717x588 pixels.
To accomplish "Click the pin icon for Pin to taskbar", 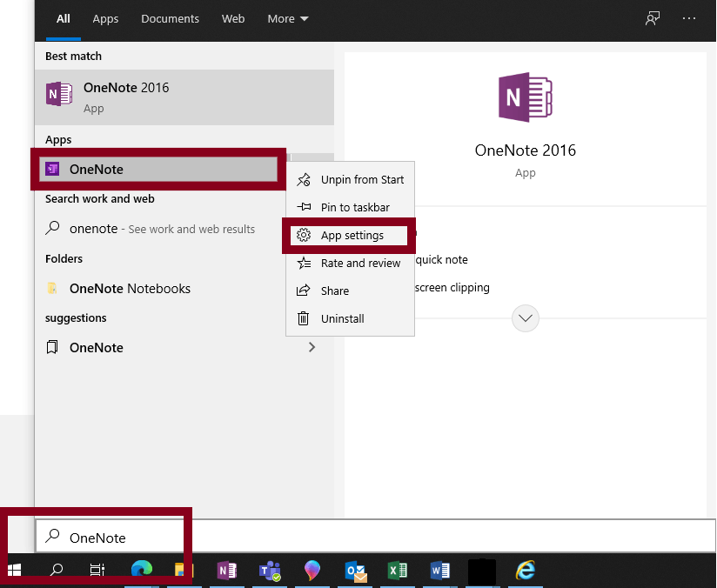I will tap(304, 207).
